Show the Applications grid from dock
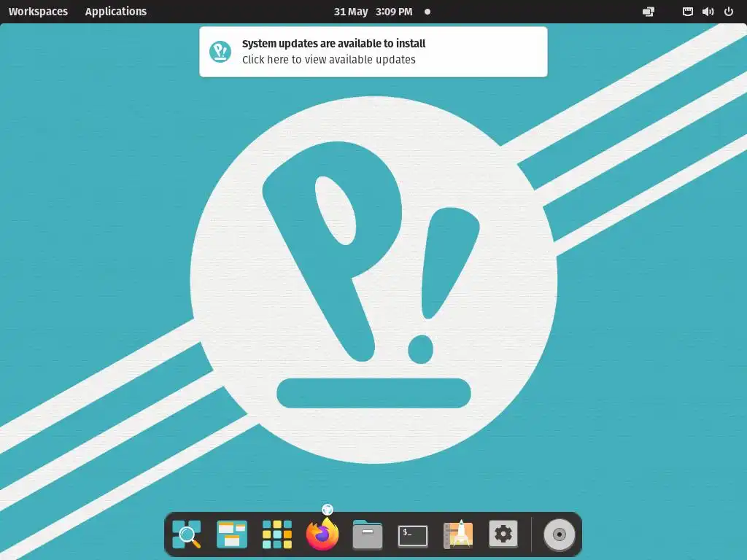The height and width of the screenshot is (560, 747). click(x=276, y=534)
